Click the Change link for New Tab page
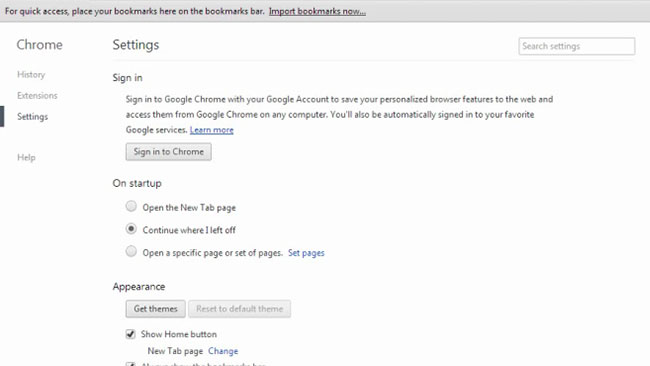The image size is (650, 366). point(223,351)
